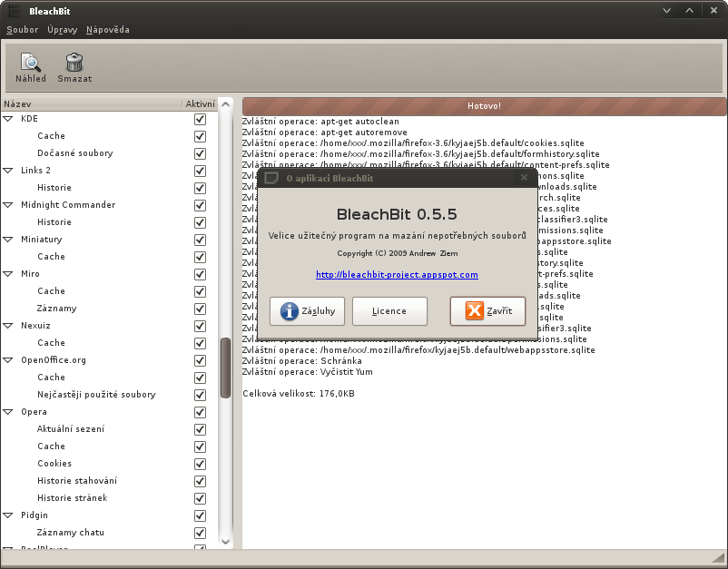The height and width of the screenshot is (569, 728).
Task: Toggle the Miniatury Cache checkbox
Action: click(200, 257)
